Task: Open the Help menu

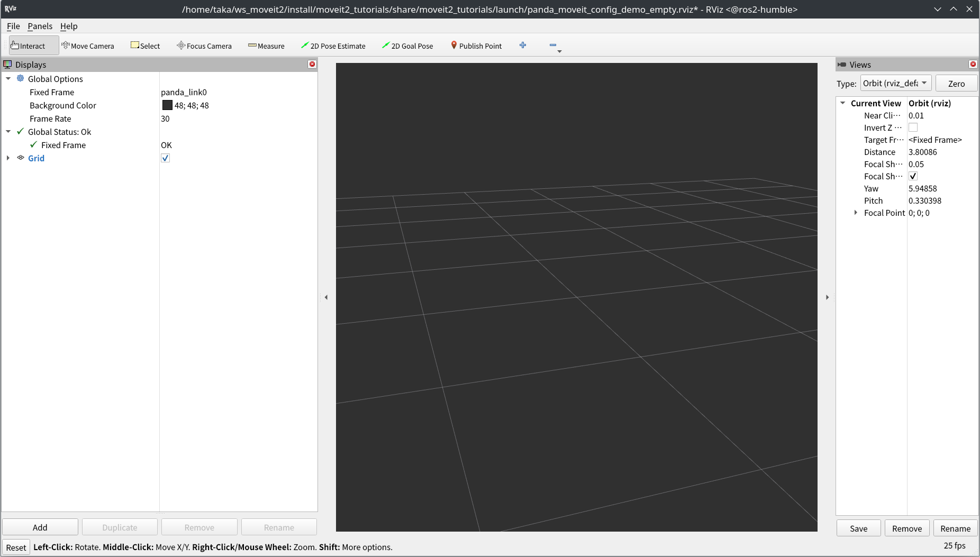Action: [69, 26]
